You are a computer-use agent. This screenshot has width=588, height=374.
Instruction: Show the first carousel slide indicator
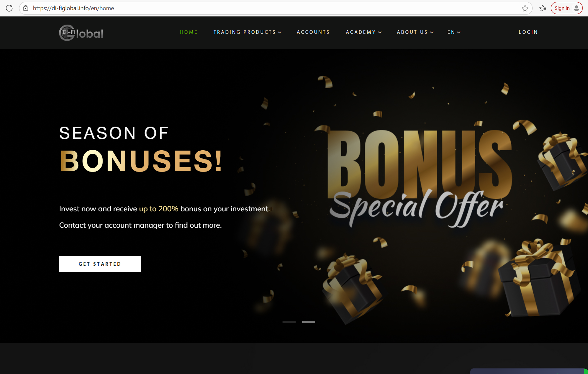pos(289,322)
